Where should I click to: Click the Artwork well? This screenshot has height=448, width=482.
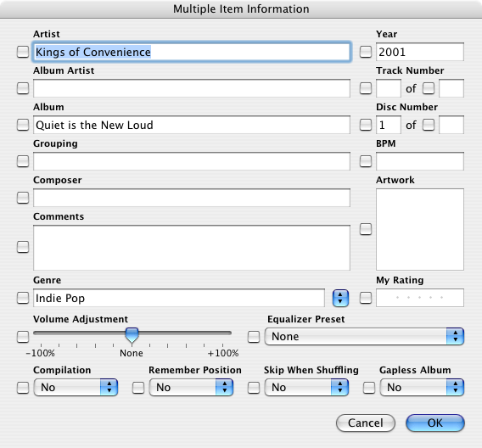tap(419, 230)
